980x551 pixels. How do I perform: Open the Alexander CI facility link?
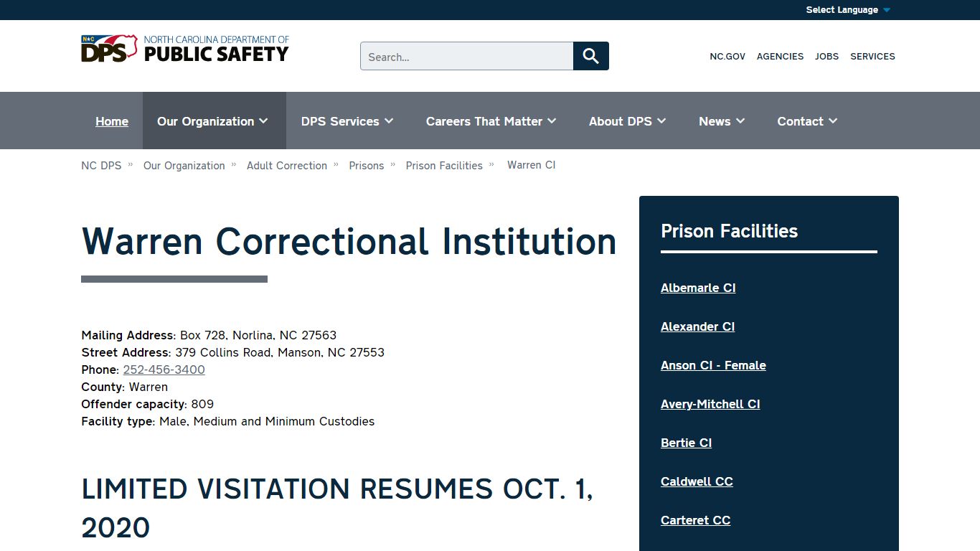pos(697,326)
